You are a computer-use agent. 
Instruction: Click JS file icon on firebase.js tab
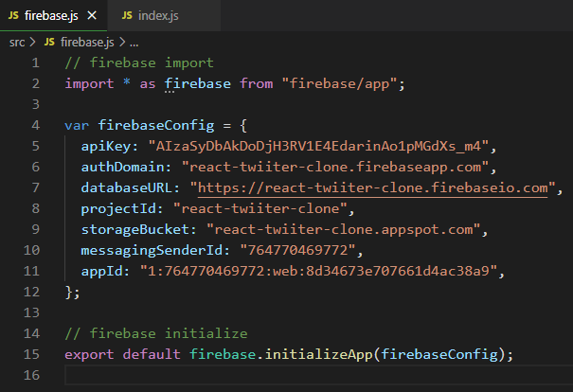(13, 15)
